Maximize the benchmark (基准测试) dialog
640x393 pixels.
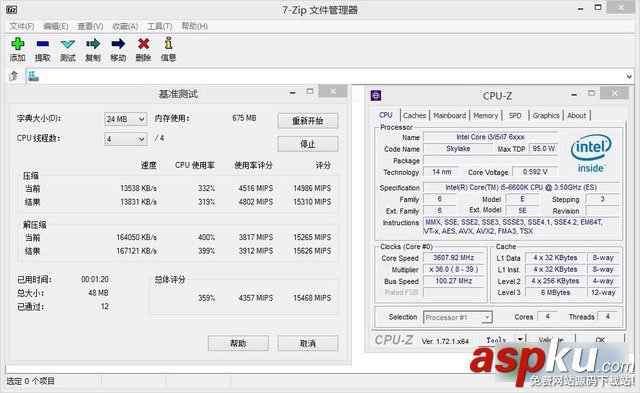[310, 91]
